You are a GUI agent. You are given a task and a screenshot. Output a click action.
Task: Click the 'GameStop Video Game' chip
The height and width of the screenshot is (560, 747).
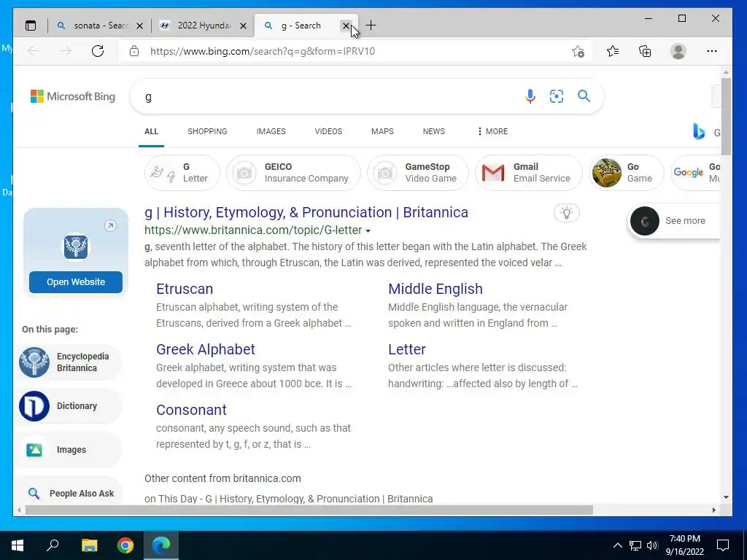pos(418,173)
